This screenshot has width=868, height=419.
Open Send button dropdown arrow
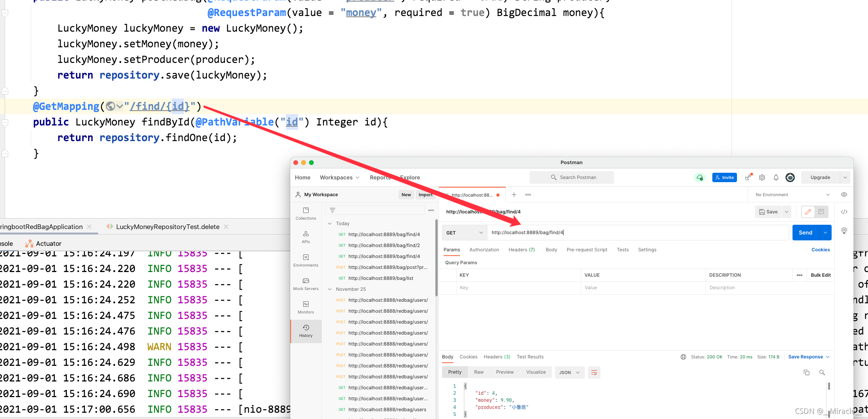click(825, 233)
